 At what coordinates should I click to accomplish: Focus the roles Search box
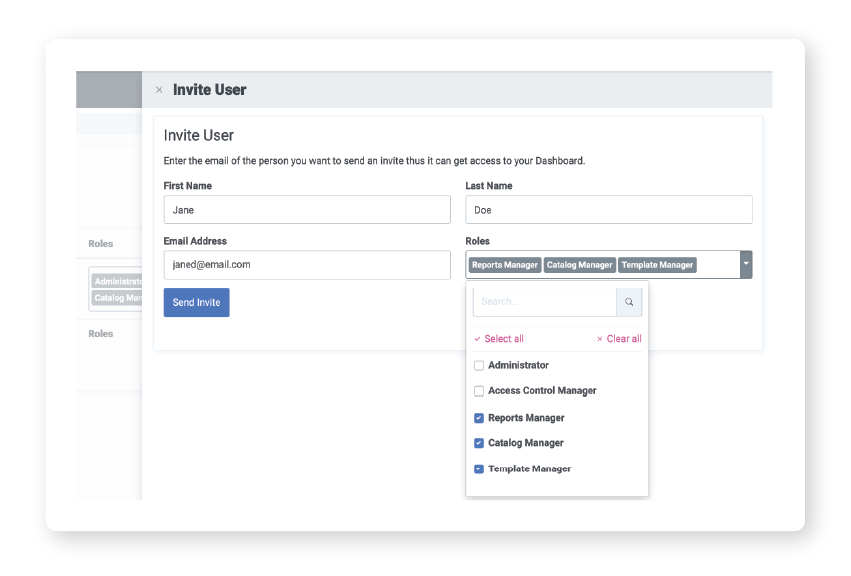[x=544, y=301]
